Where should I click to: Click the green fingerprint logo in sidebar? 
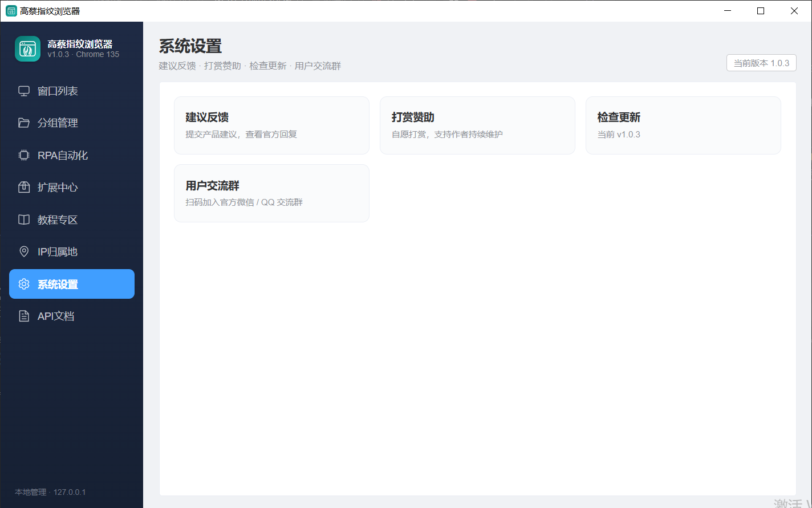[x=27, y=49]
